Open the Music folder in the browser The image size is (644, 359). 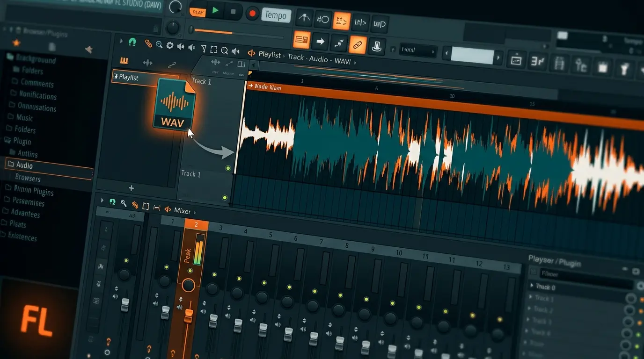(20, 117)
